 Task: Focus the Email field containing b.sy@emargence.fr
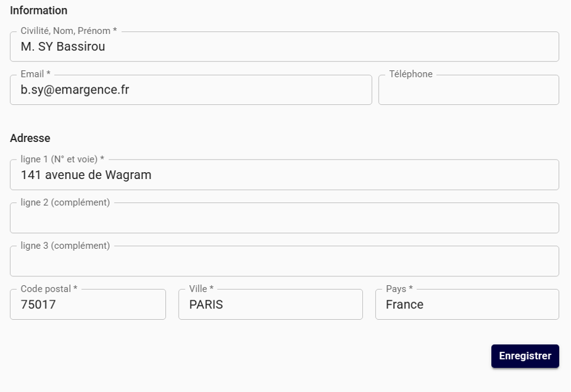pyautogui.click(x=191, y=90)
